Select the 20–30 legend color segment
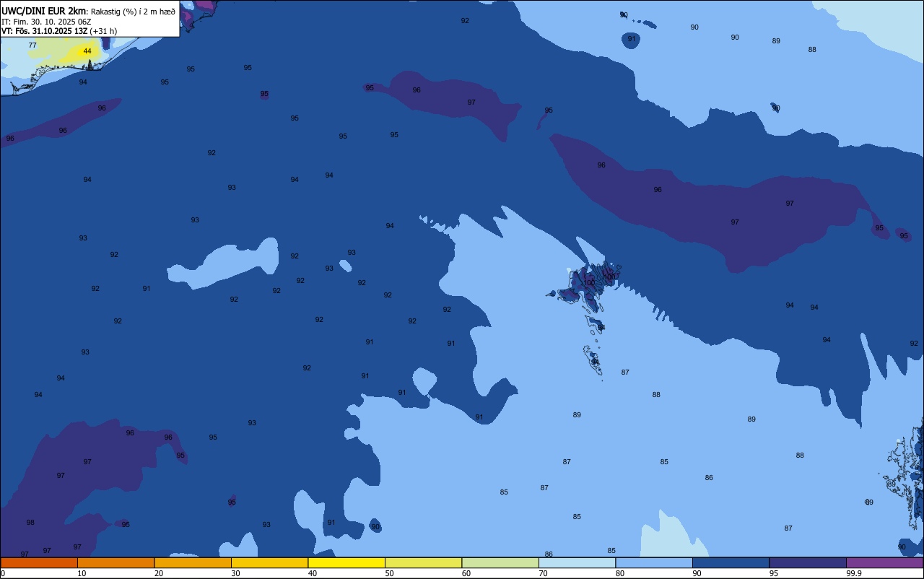 point(193,562)
